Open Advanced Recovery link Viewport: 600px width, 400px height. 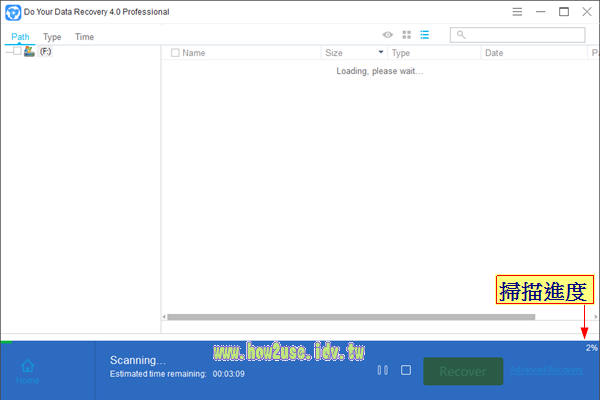click(546, 371)
